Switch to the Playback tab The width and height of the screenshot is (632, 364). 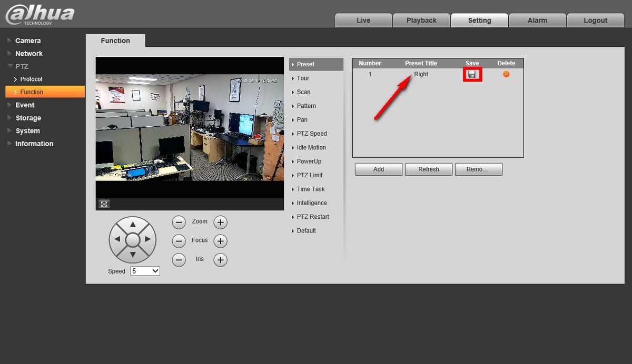tap(421, 20)
